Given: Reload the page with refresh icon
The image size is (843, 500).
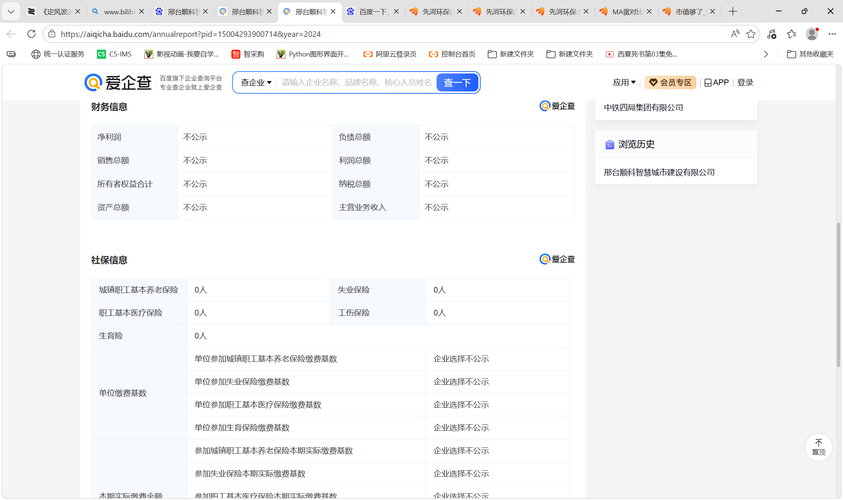Looking at the screenshot, I should (31, 34).
